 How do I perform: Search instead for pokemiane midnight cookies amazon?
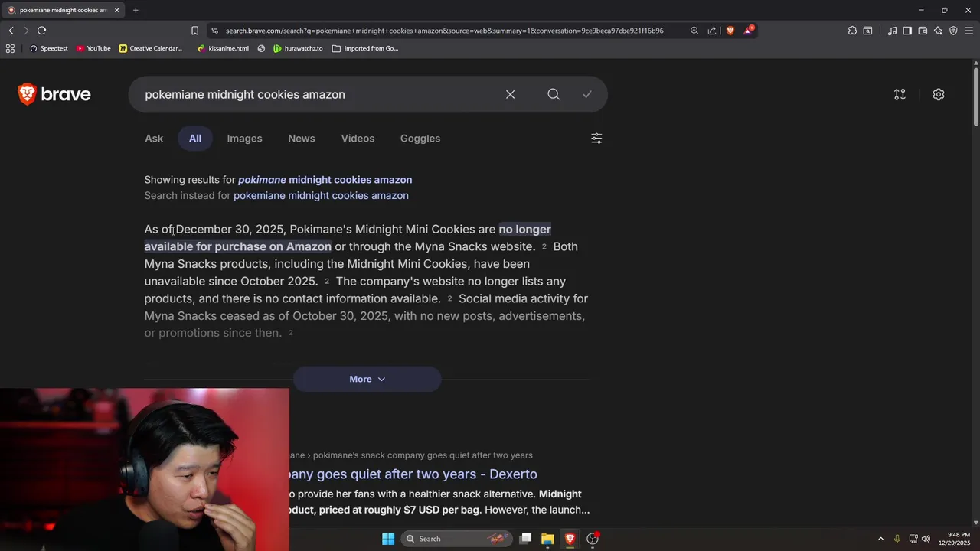321,196
